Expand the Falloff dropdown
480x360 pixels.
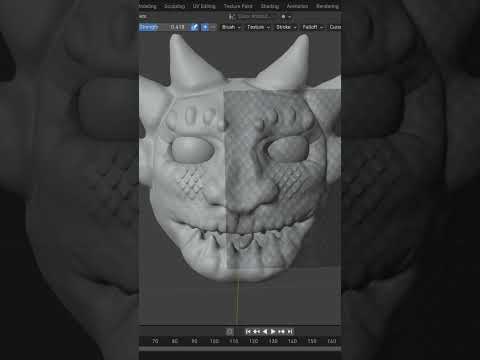tap(313, 27)
